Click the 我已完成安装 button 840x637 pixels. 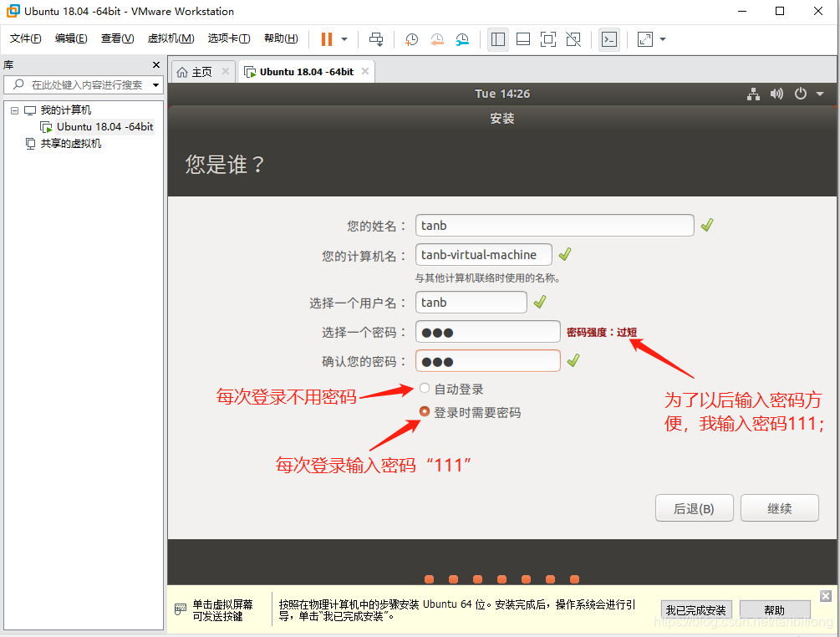pos(695,609)
